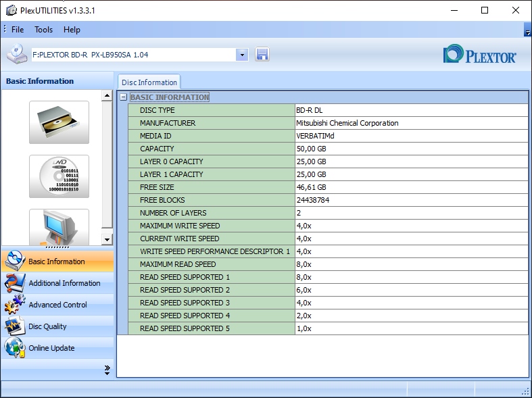Screen dimensions: 532x398
Task: Click the save floppy disk icon
Action: 262,54
